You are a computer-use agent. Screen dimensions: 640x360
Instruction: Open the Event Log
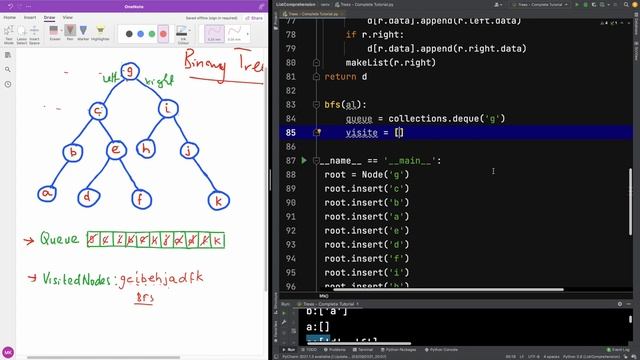618,350
